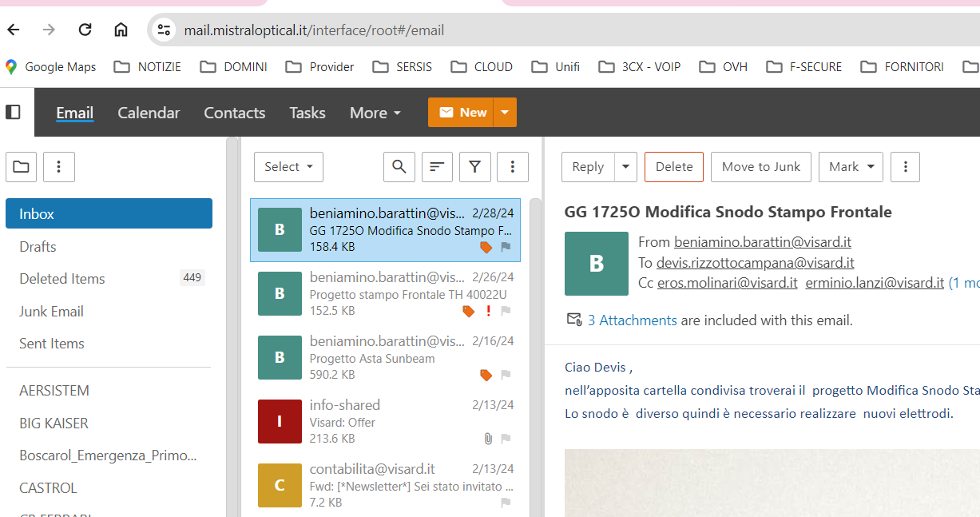Open the sort messages icon
The image size is (980, 517).
tap(437, 167)
